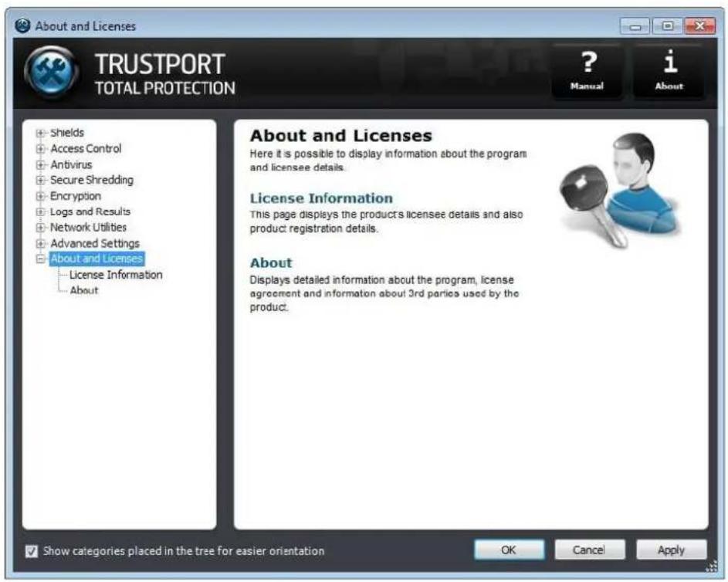
Task: Follow the License Information heading link
Action: 321,198
